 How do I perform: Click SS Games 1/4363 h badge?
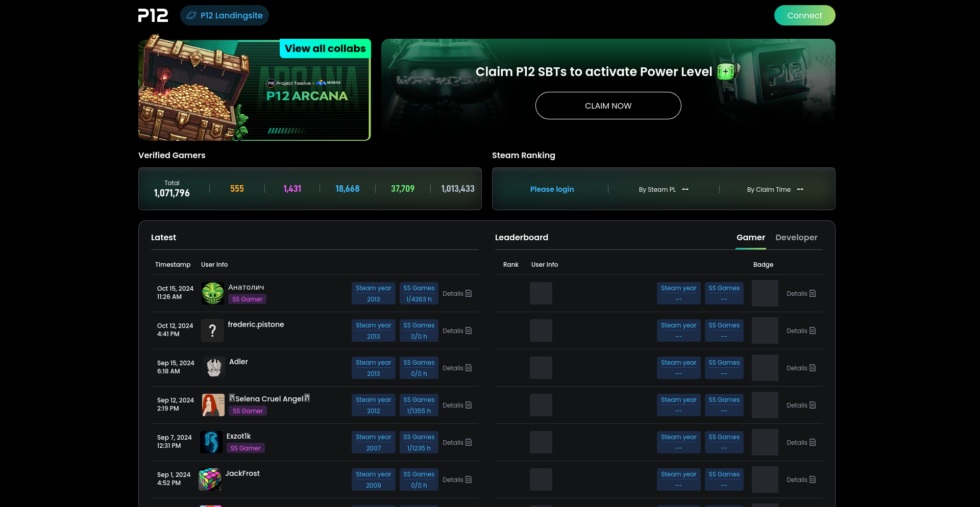point(419,293)
